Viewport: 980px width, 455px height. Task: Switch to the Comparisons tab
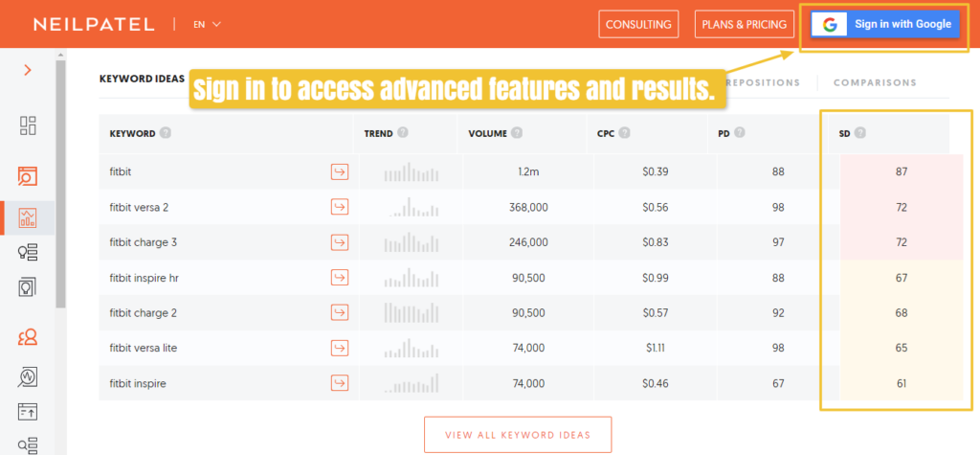[875, 82]
